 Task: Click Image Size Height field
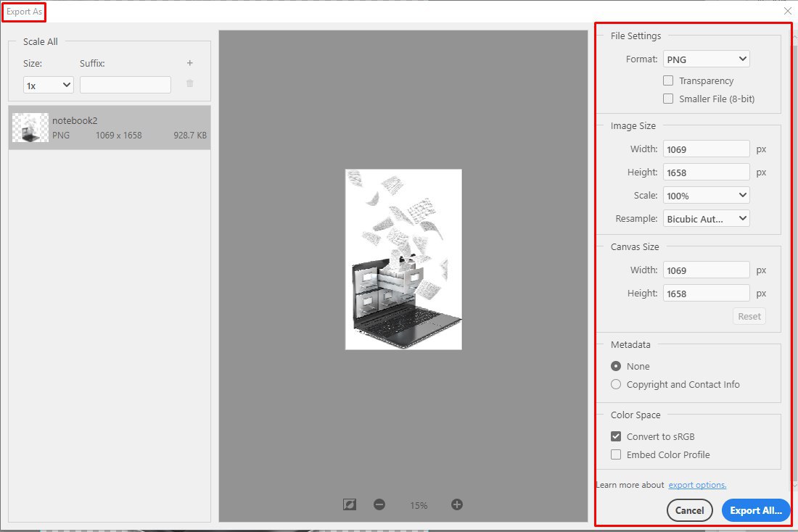point(707,173)
